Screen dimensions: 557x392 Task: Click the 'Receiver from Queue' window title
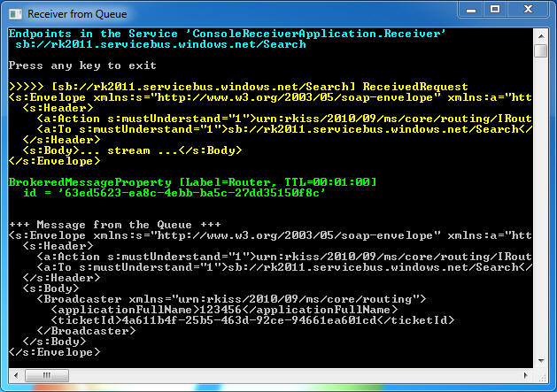(77, 14)
